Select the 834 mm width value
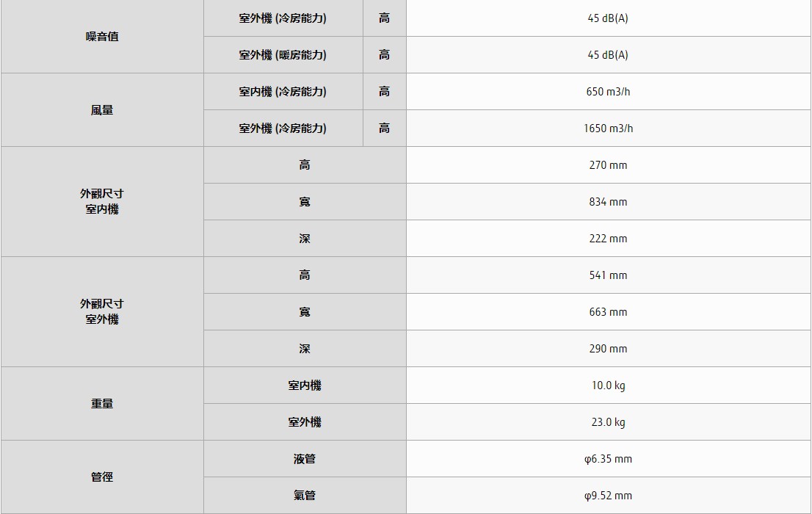Image resolution: width=812 pixels, height=514 pixels. [608, 202]
